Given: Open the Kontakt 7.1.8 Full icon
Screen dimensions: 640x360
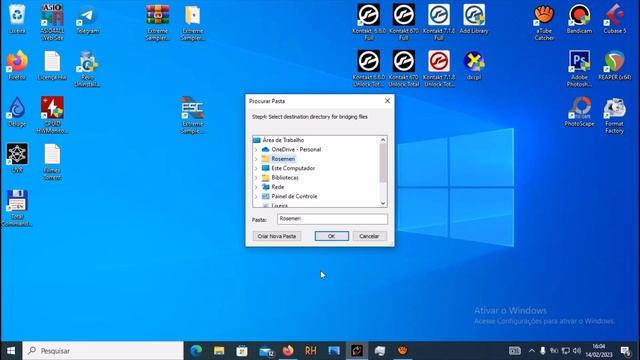Looking at the screenshot, I should click(x=439, y=22).
